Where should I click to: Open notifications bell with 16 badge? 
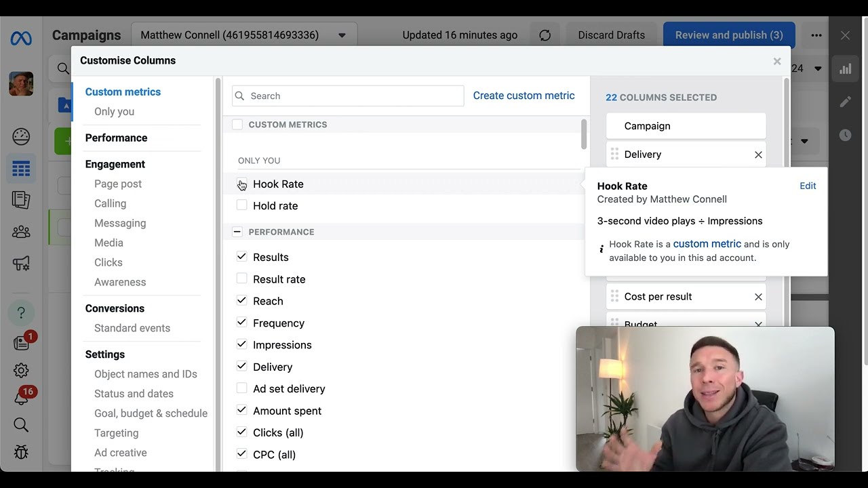tap(22, 397)
